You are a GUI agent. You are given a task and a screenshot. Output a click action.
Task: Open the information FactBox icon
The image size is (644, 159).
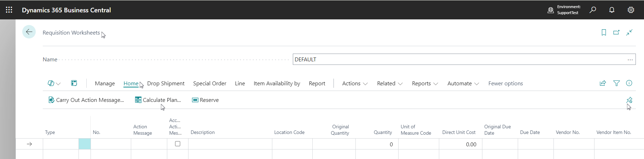(629, 83)
